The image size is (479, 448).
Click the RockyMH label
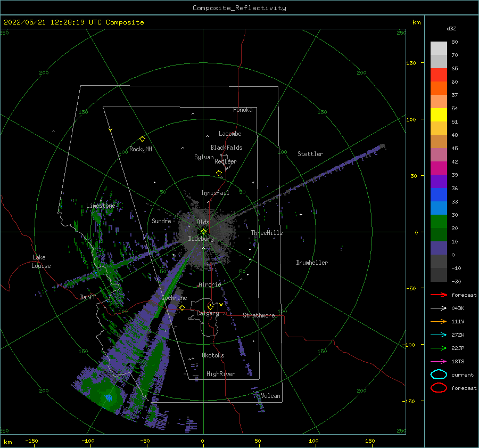click(x=141, y=149)
